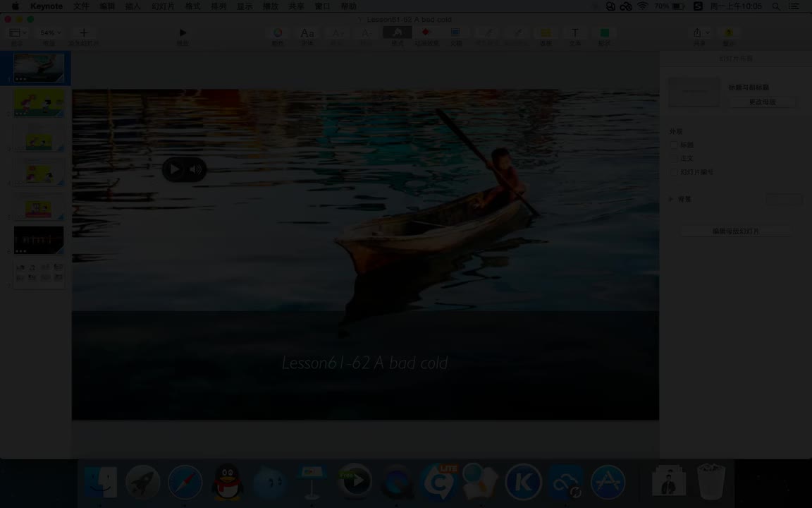The width and height of the screenshot is (812, 508).
Task: Click the red diamond Animate toolbar icon
Action: click(426, 32)
